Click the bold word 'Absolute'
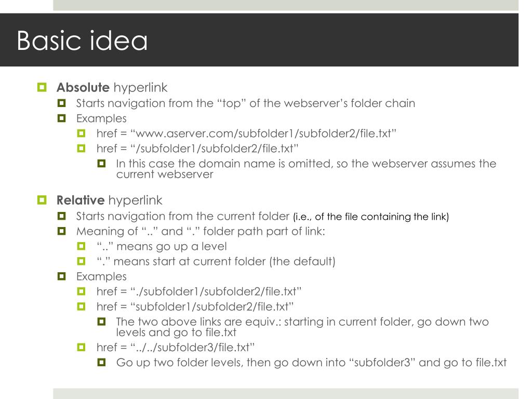This screenshot has width=532, height=399. [83, 87]
